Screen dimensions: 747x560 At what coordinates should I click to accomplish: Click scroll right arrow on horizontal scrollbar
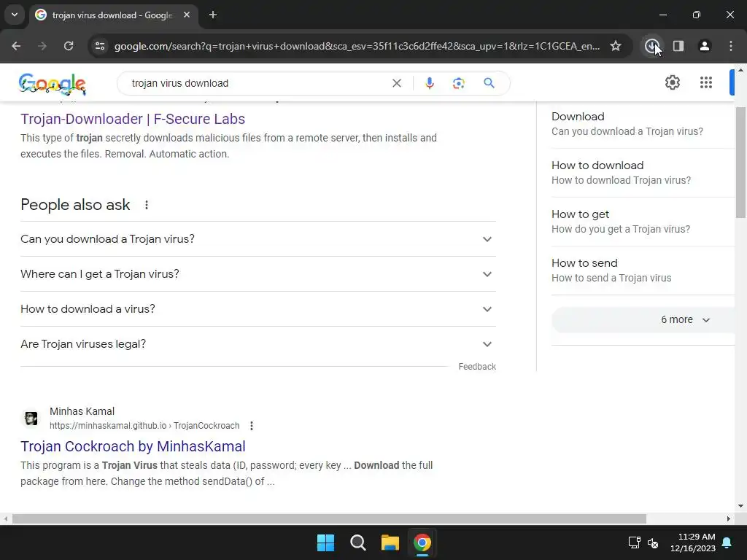(729, 518)
